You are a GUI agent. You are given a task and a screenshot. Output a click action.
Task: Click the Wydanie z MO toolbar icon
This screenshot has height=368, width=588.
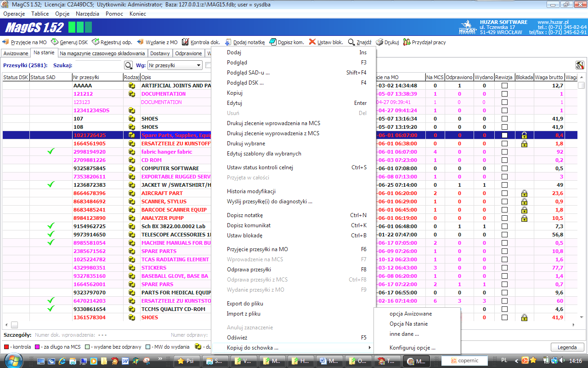tap(140, 42)
